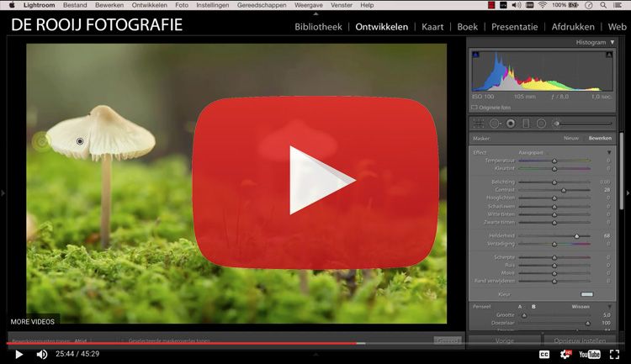
Task: Switch to the Presentatie module
Action: 514,27
